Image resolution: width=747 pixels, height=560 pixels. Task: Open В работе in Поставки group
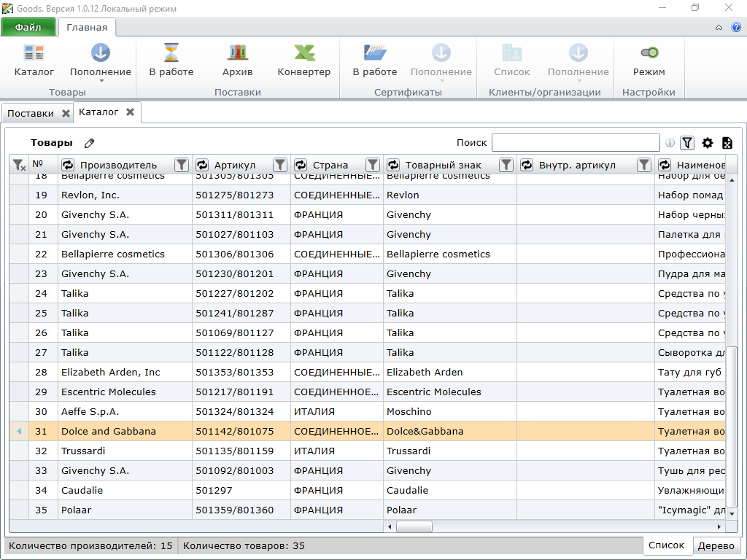click(171, 61)
